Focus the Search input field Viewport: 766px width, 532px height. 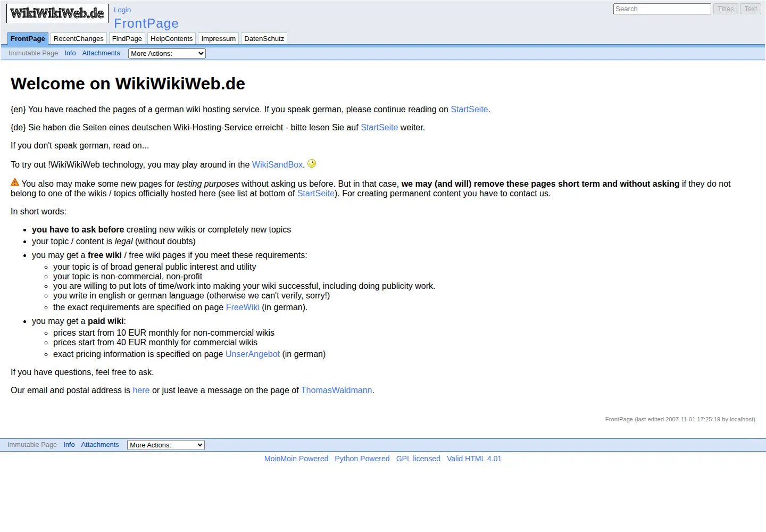(x=662, y=9)
